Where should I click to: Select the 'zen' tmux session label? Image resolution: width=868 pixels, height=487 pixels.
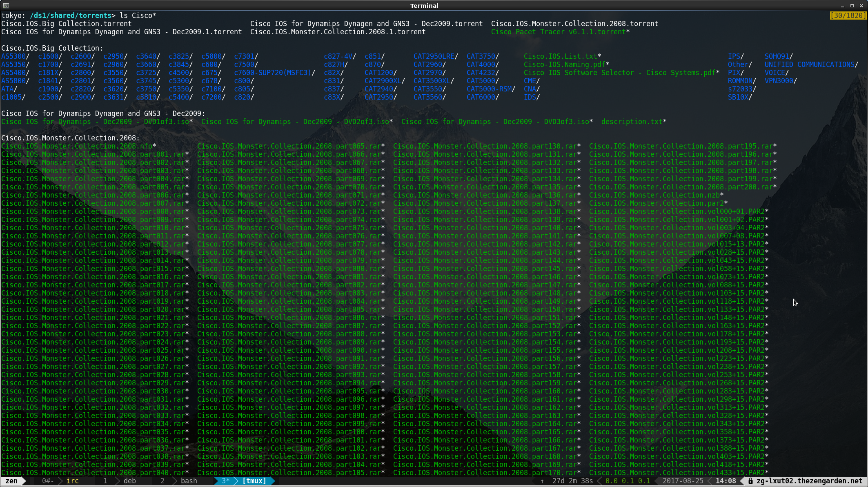pyautogui.click(x=11, y=481)
